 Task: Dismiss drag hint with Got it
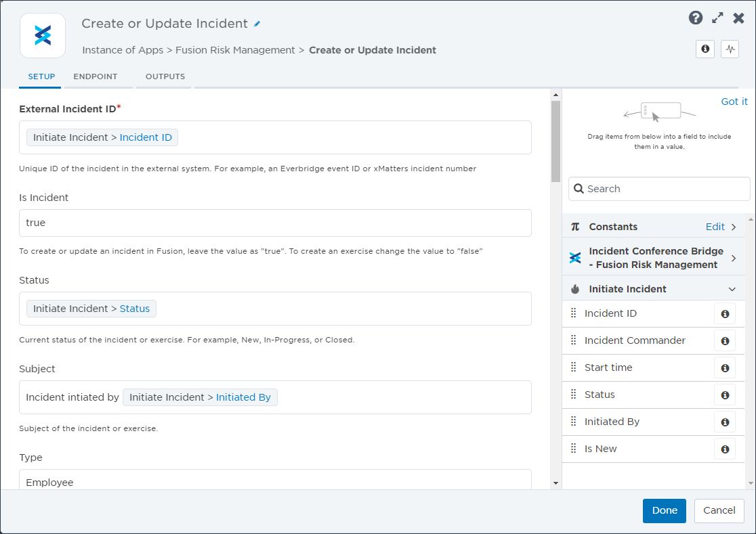click(734, 102)
